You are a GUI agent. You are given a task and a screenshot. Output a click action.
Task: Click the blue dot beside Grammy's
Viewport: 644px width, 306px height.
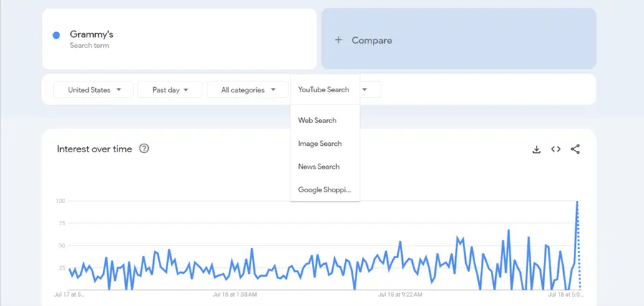[x=56, y=36]
